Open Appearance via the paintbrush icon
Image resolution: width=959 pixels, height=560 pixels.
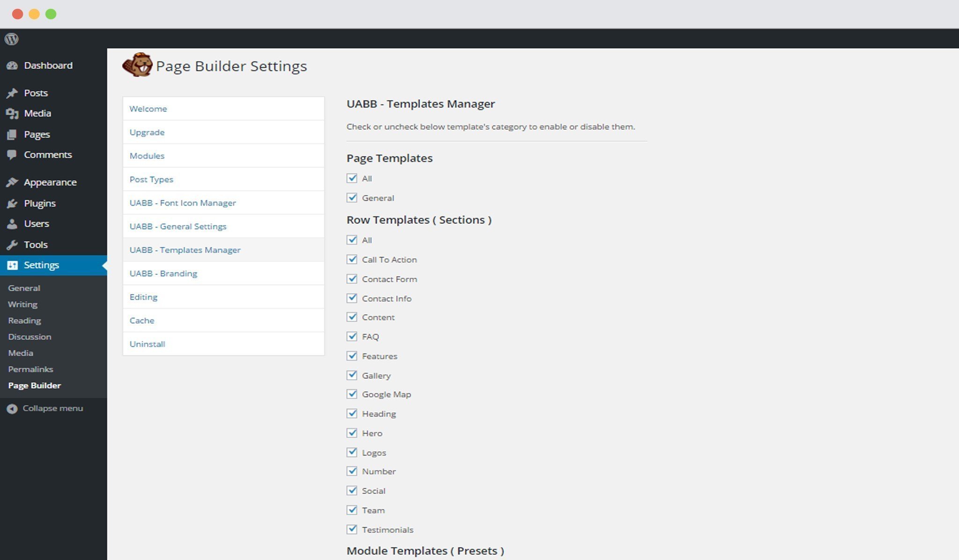[12, 182]
